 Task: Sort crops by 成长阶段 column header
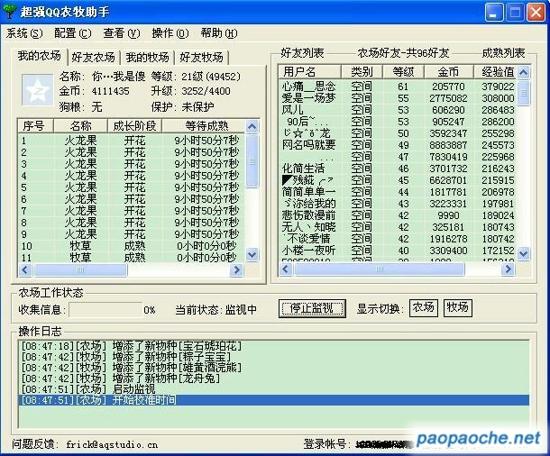(135, 126)
